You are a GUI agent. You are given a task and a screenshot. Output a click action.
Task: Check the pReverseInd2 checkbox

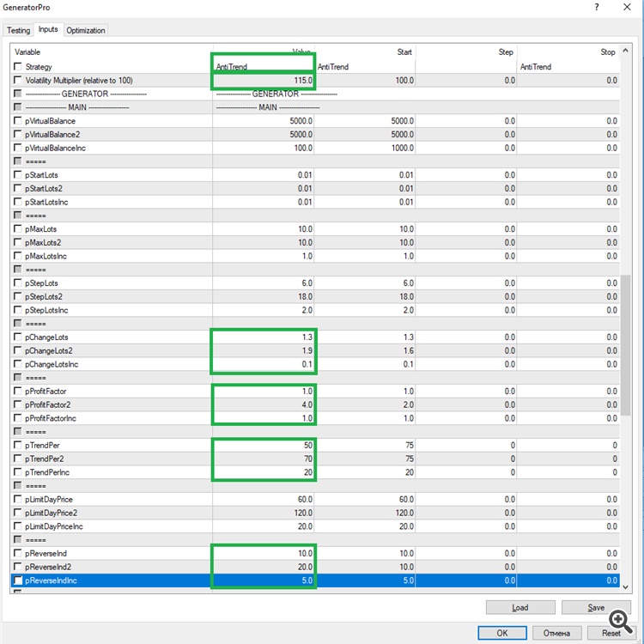(x=18, y=567)
